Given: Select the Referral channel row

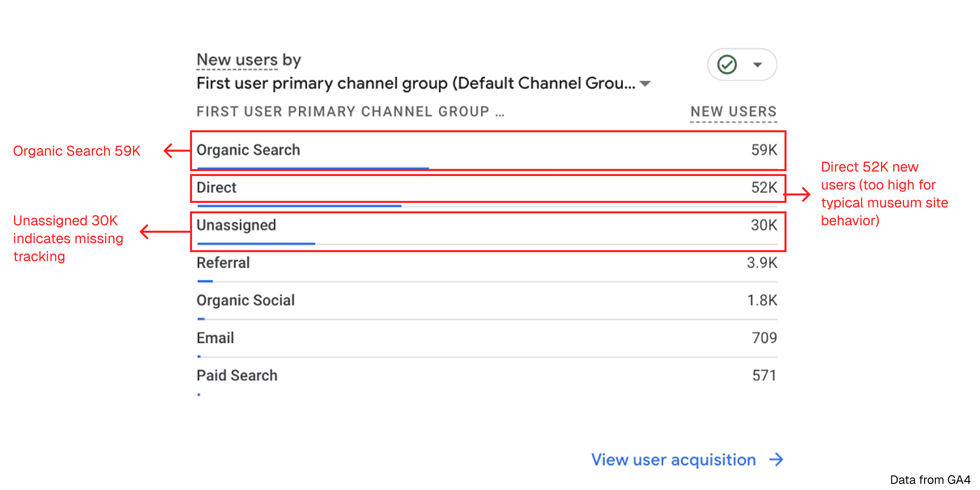Looking at the screenshot, I should click(x=223, y=263).
